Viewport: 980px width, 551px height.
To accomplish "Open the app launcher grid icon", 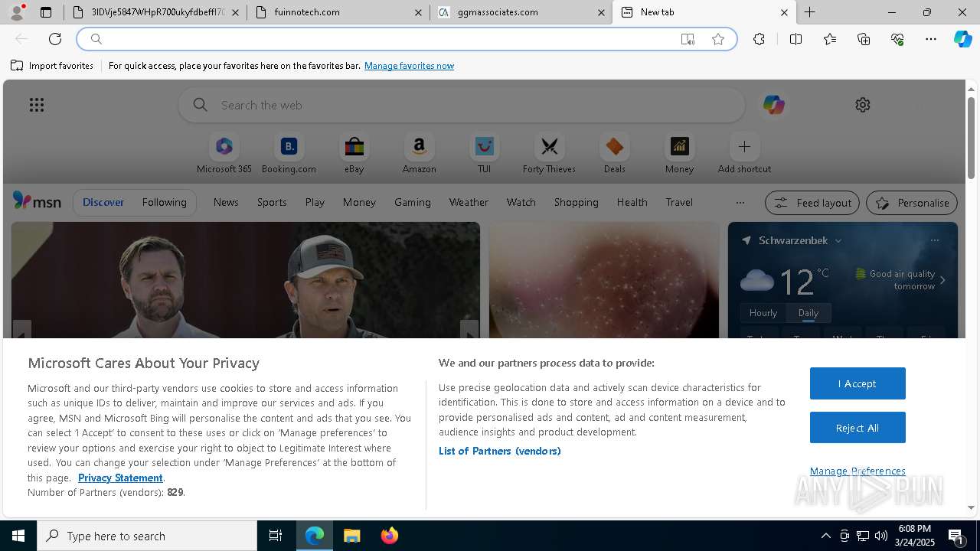I will click(x=37, y=105).
